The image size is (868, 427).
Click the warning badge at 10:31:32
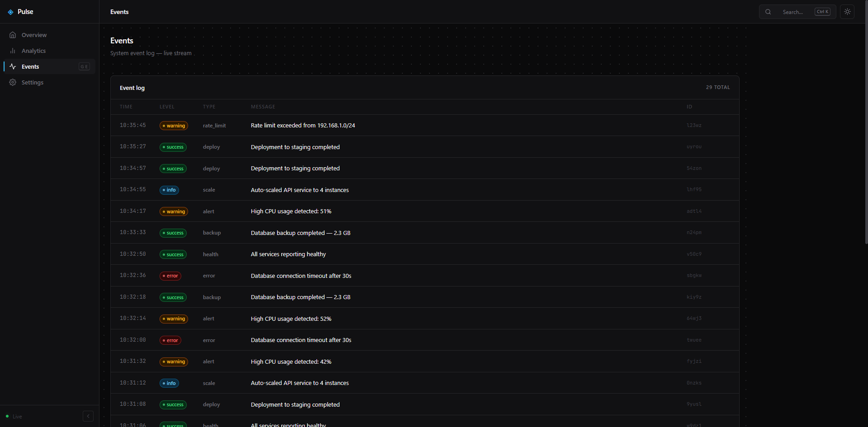(174, 361)
